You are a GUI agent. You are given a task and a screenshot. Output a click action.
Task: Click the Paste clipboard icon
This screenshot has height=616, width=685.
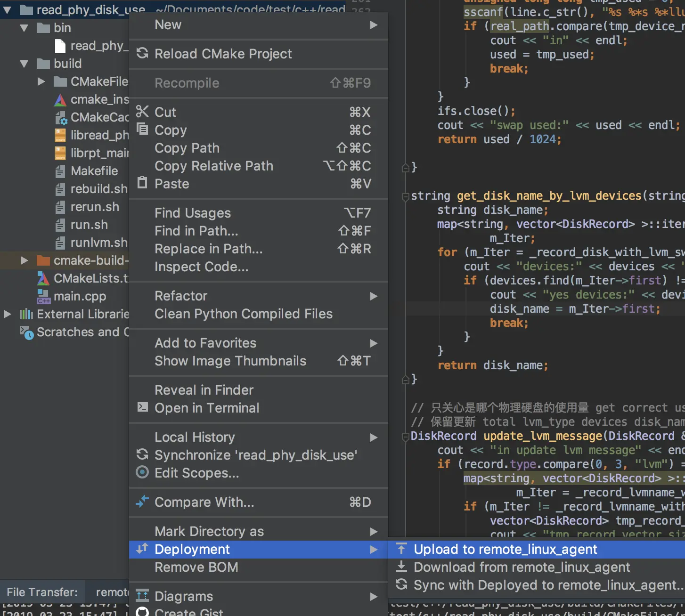142,183
